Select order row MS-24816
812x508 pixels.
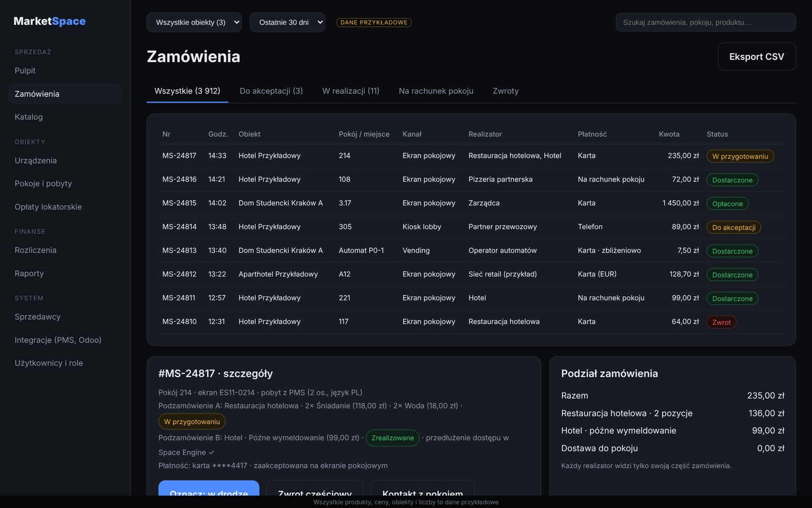(471, 179)
